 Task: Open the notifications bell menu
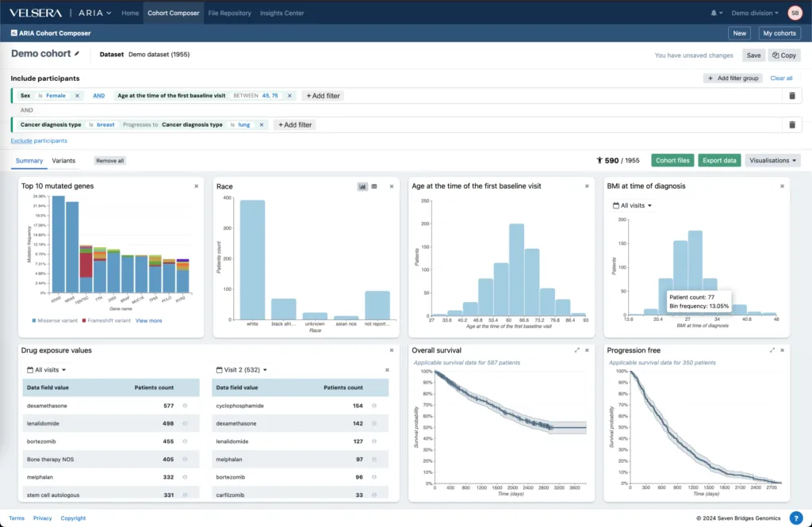(714, 13)
